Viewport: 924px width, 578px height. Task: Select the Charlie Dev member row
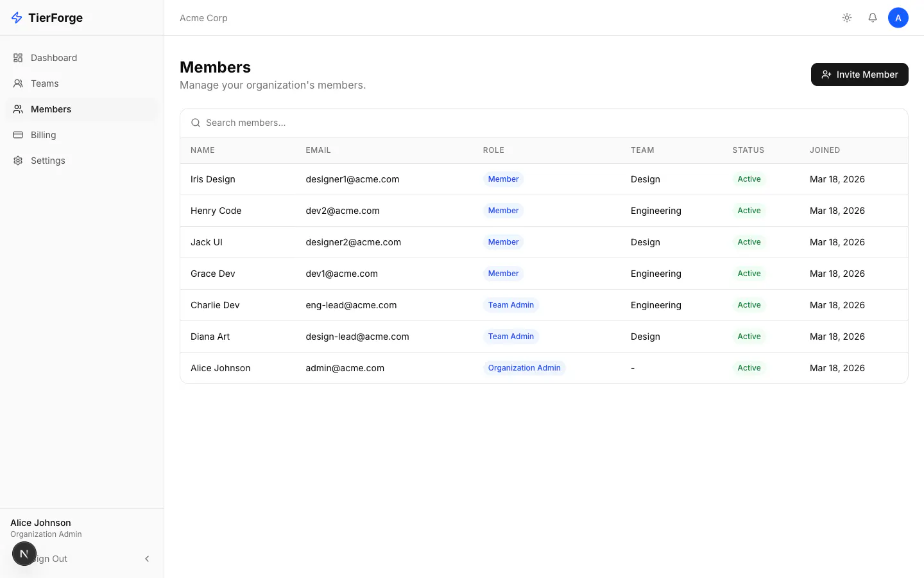(x=544, y=305)
